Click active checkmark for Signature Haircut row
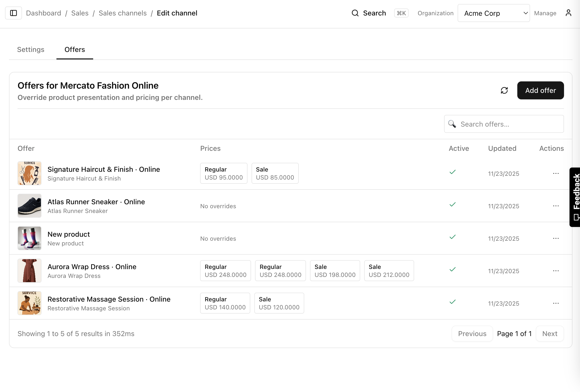This screenshot has width=580, height=392. pyautogui.click(x=452, y=172)
